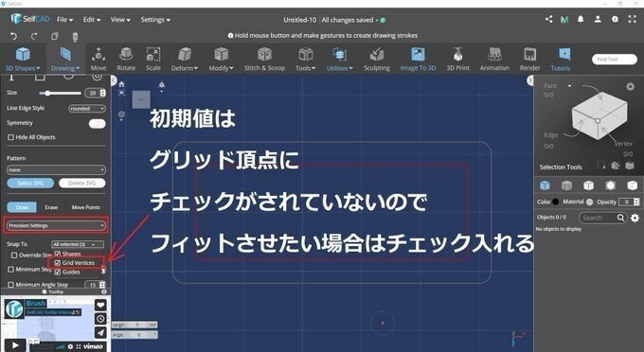The height and width of the screenshot is (352, 644).
Task: Select the Move tool
Action: pos(98,59)
